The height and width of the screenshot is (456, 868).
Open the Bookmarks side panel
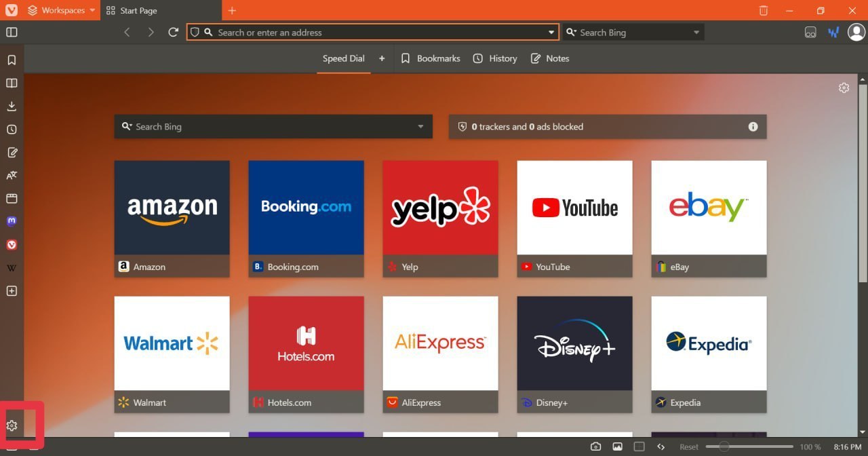click(12, 60)
